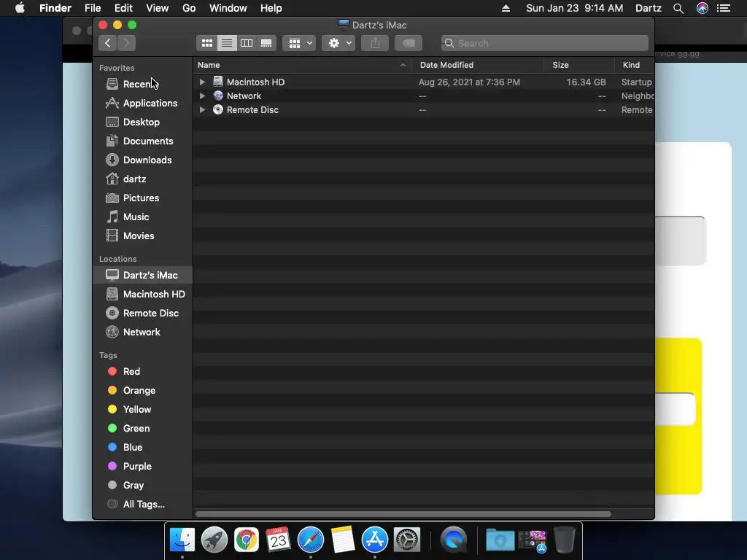
Task: Select Dartz's iMac under Locations
Action: click(142, 275)
